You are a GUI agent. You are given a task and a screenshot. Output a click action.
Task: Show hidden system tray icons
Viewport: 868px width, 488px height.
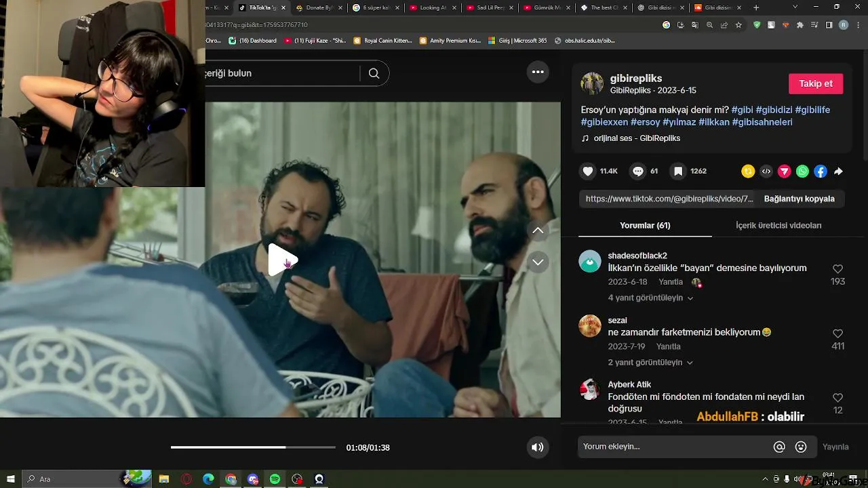tap(766, 479)
